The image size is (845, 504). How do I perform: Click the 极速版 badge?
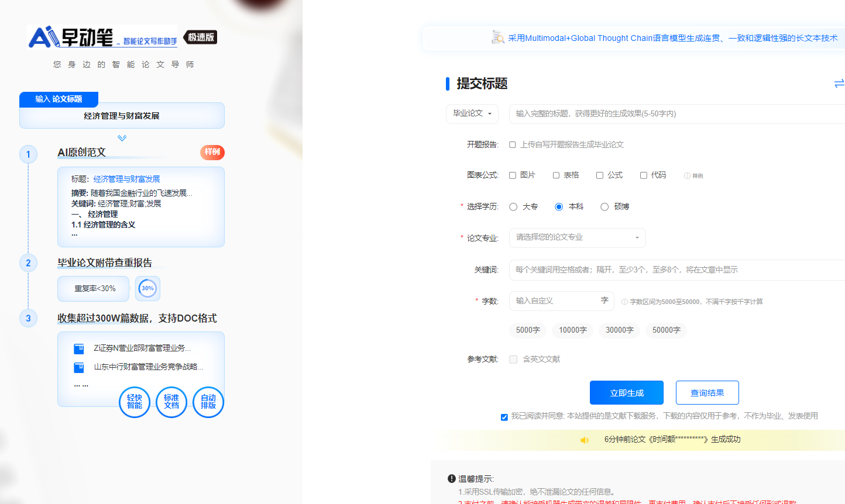click(x=201, y=37)
